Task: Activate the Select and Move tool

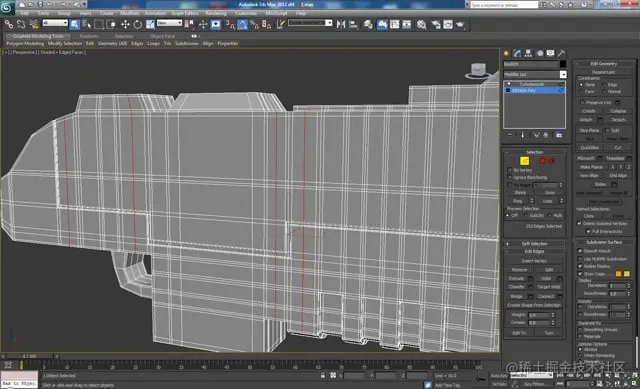Action: coord(125,24)
